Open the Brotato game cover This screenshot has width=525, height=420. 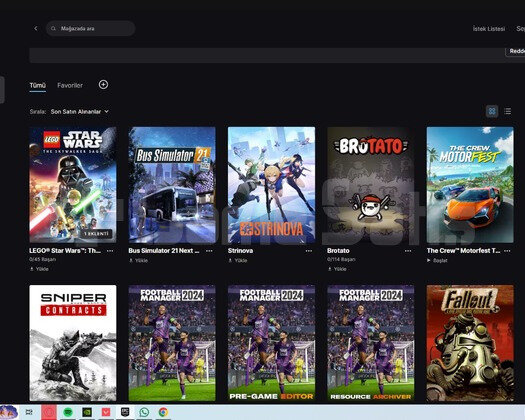371,185
